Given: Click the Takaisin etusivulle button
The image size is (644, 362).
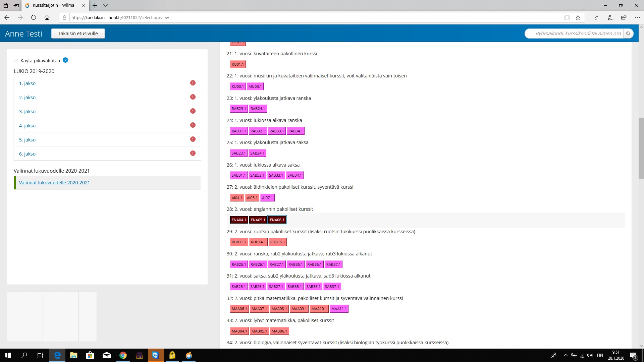Looking at the screenshot, I should pyautogui.click(x=78, y=34).
